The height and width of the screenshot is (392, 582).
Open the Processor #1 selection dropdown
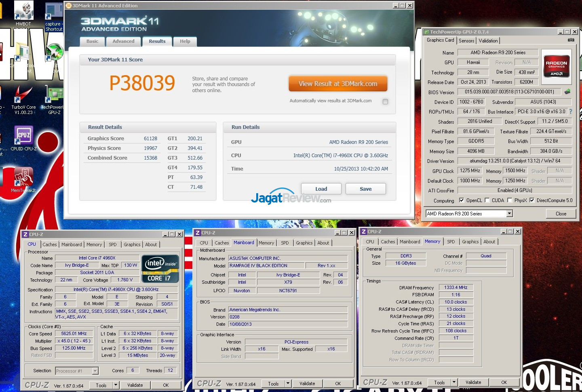coord(95,371)
